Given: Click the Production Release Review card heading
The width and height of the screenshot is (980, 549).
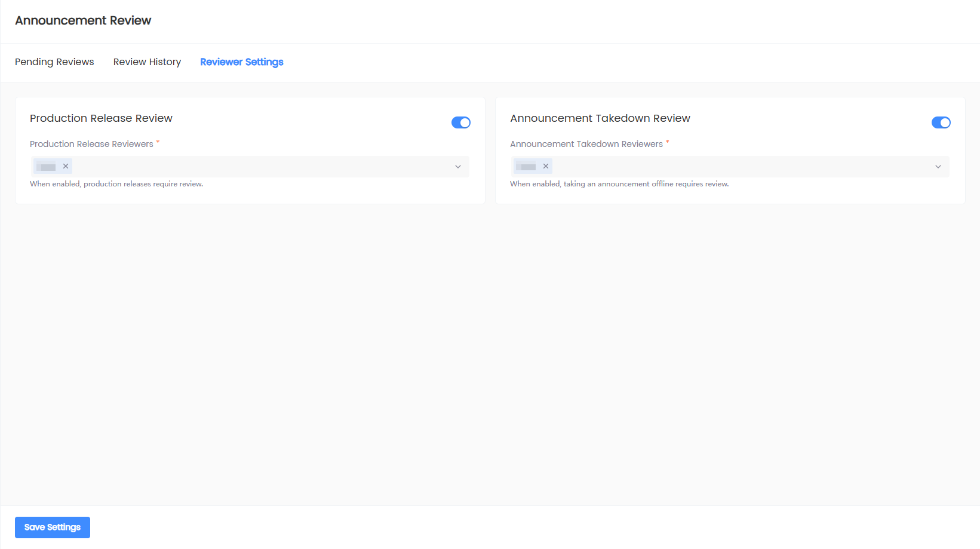Looking at the screenshot, I should [101, 118].
